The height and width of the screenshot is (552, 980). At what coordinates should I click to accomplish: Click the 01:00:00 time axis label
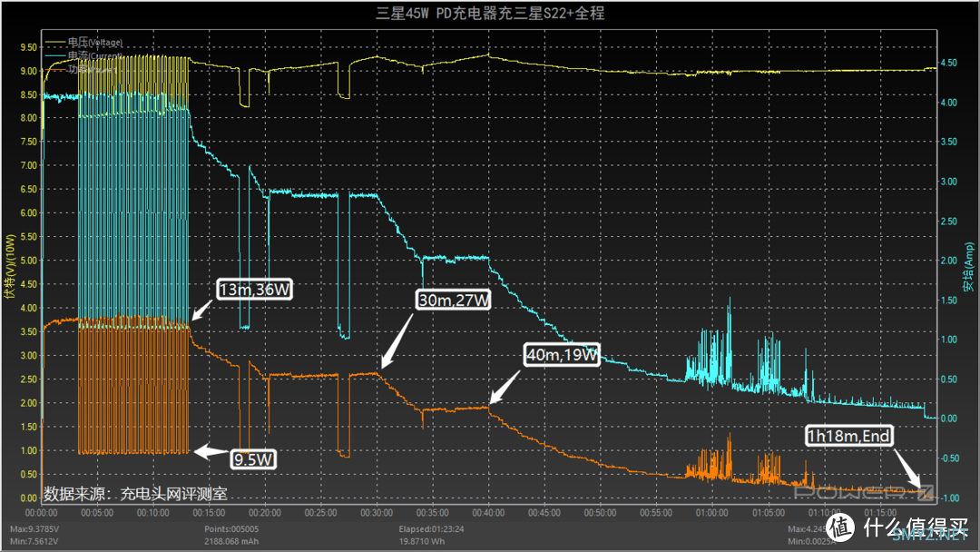point(712,513)
